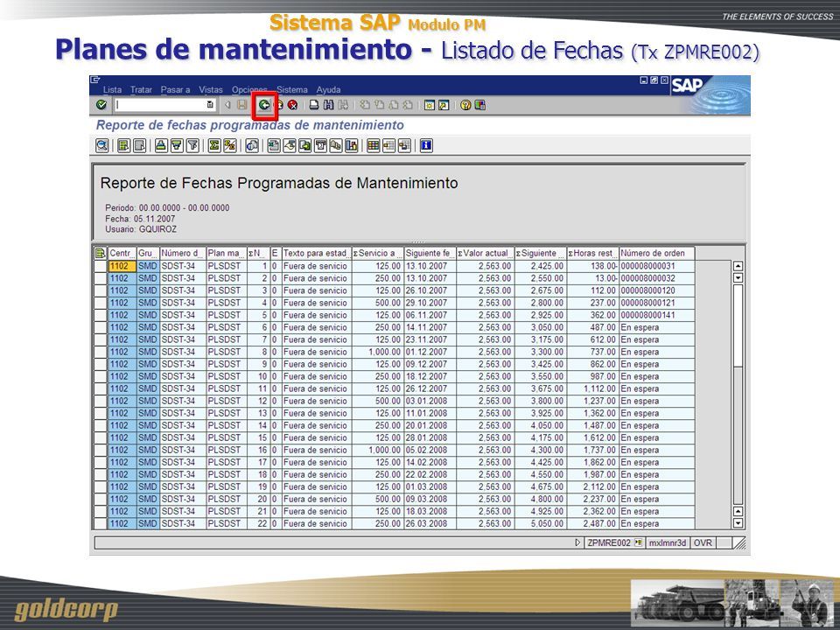Screen dimensions: 840x630
Task: Toggle row selector for row N 22
Action: point(100,524)
